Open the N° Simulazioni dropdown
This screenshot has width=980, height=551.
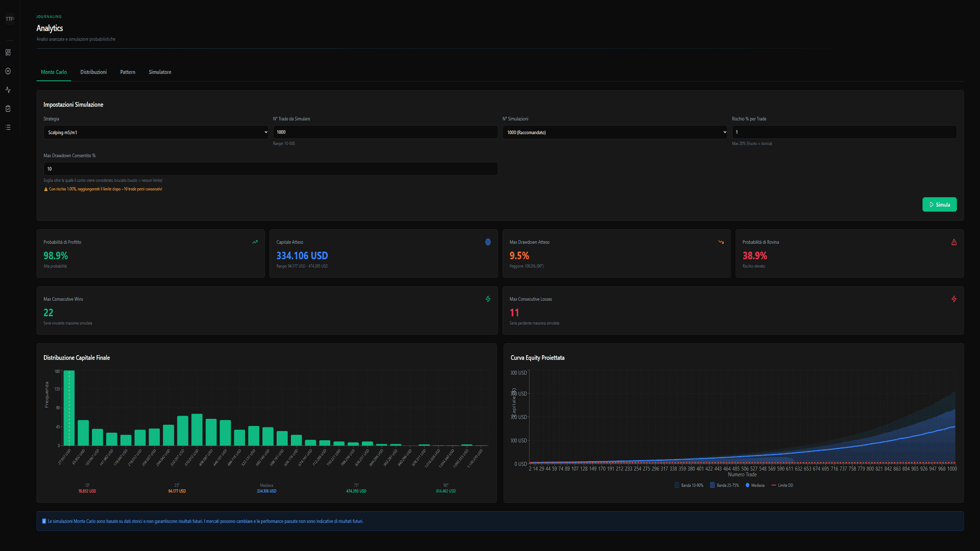click(615, 132)
